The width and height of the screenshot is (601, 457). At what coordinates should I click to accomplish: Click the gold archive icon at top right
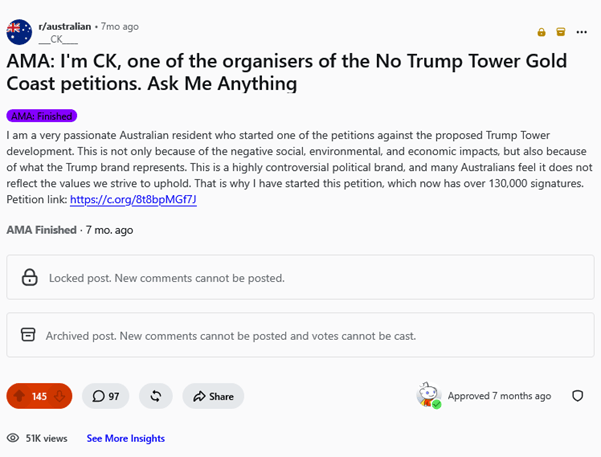[561, 32]
